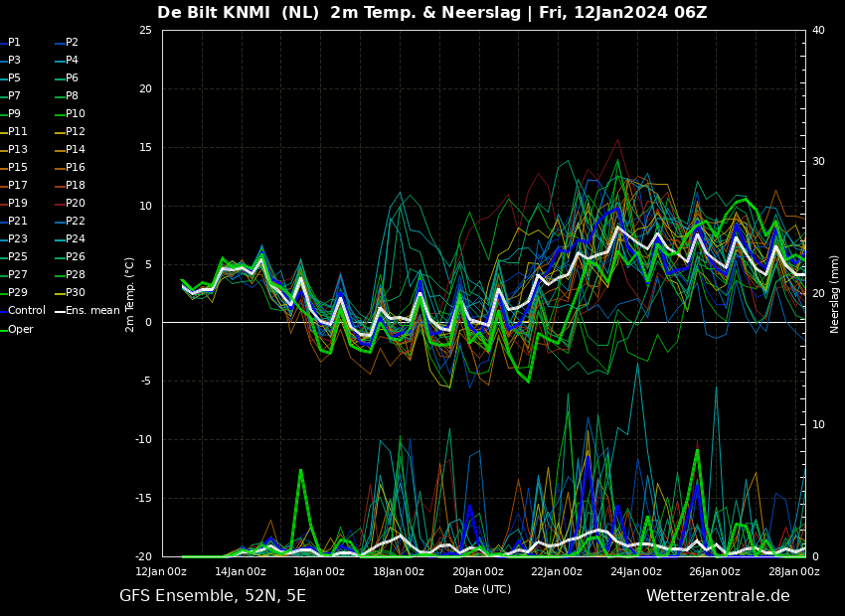This screenshot has height=616, width=845.
Task: Select the 24Jan 00z date tick label
Action: click(x=636, y=571)
